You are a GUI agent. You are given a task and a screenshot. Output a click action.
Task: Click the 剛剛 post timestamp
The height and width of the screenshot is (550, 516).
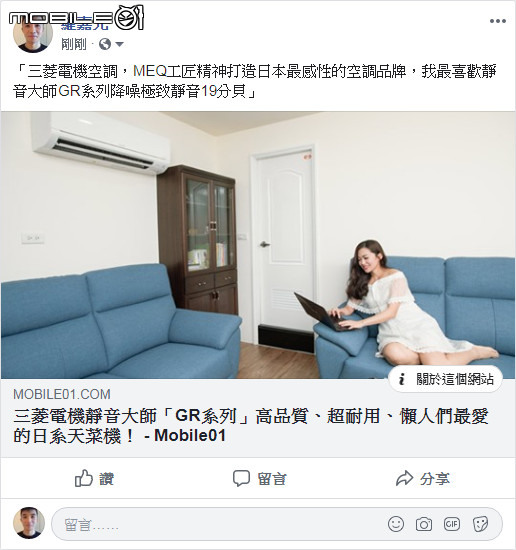click(x=74, y=44)
